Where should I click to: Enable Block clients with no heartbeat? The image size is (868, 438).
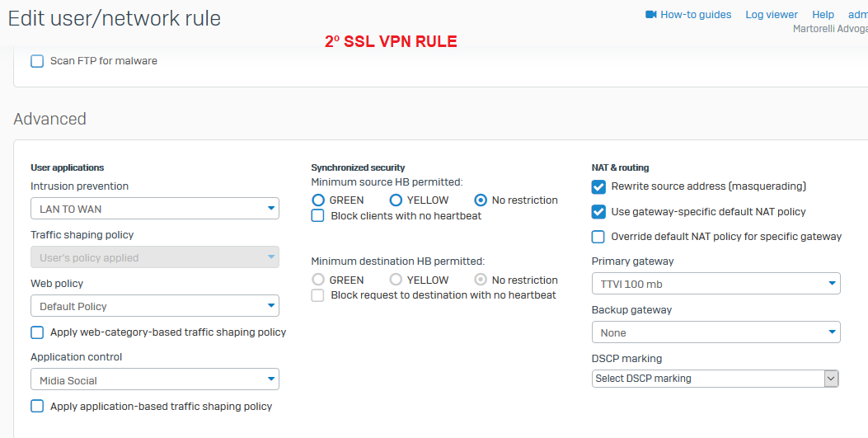click(x=317, y=216)
